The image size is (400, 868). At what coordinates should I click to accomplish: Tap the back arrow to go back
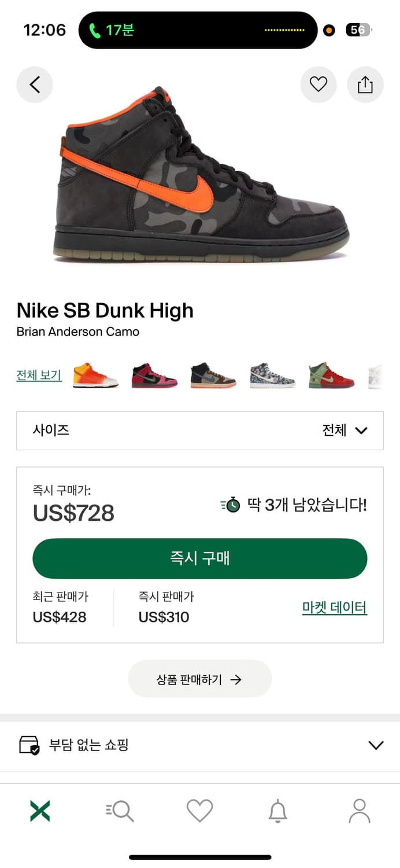coord(35,84)
